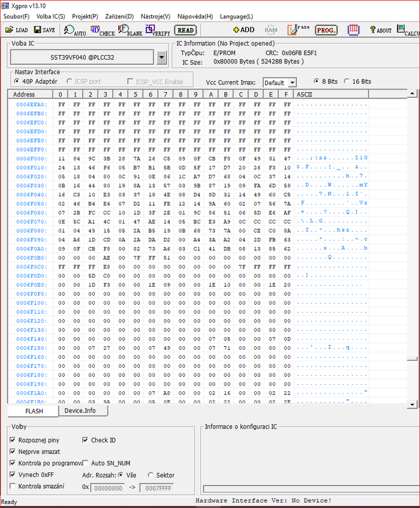Open the Zařízení(D) menu
This screenshot has height=508, width=420.
[x=119, y=17]
